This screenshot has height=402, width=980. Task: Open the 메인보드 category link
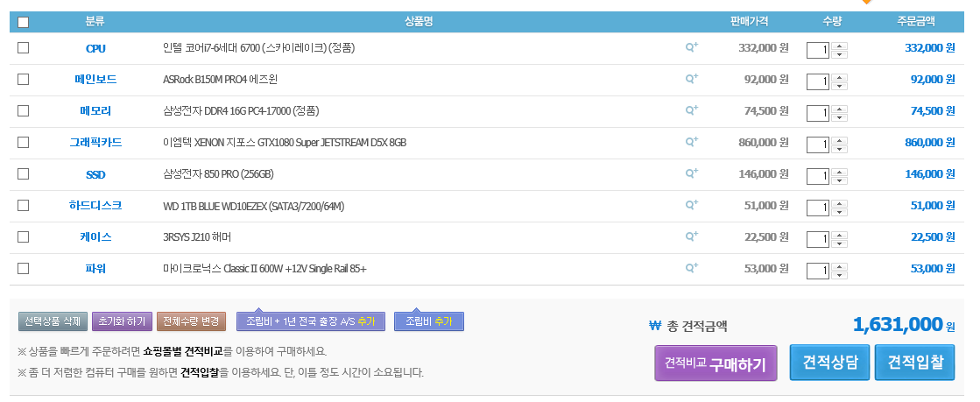pos(95,80)
